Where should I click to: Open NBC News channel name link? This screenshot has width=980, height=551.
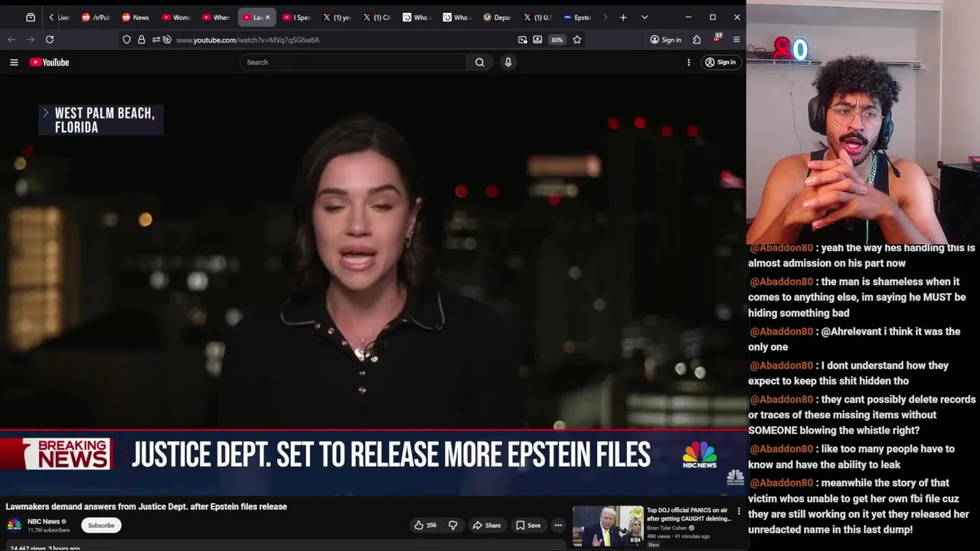click(44, 521)
